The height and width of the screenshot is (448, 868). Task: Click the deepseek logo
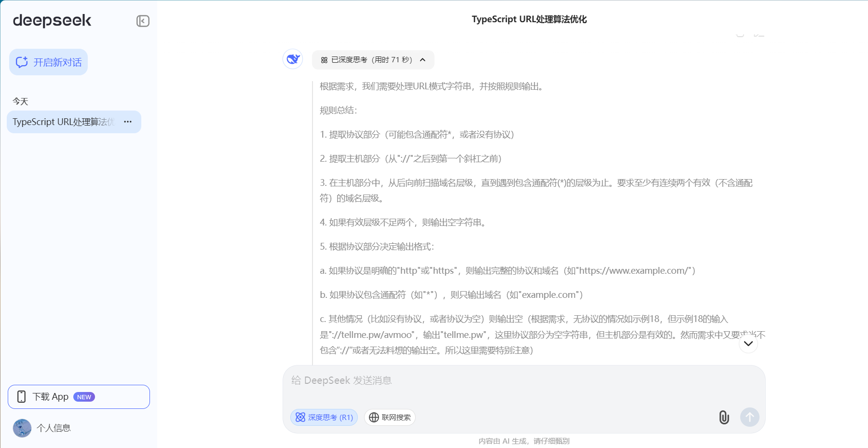(52, 20)
